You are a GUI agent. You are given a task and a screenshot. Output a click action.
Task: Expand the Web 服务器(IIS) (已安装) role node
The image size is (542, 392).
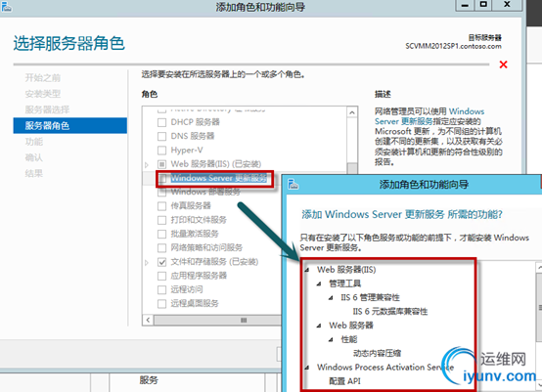pos(147,165)
